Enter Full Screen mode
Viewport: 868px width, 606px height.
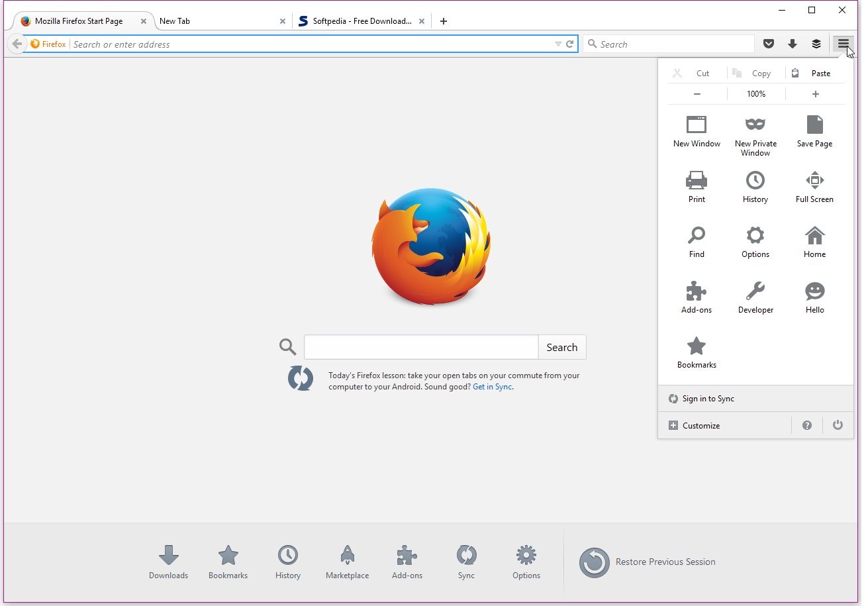pyautogui.click(x=814, y=187)
